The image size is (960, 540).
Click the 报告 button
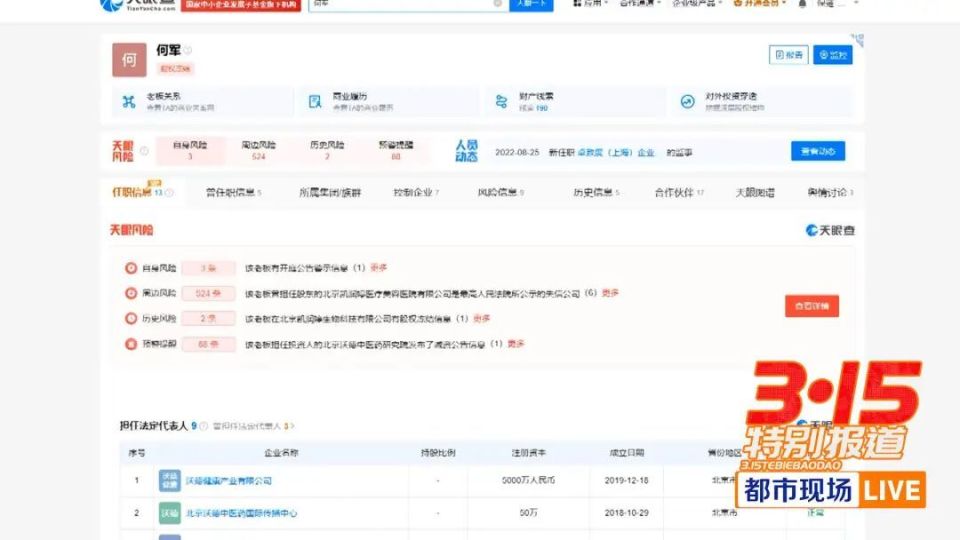point(788,55)
